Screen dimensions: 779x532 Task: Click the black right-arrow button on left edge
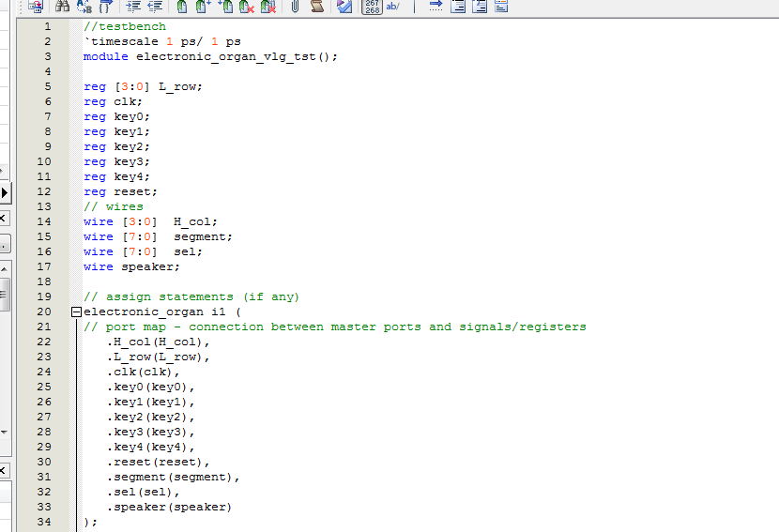coord(4,192)
